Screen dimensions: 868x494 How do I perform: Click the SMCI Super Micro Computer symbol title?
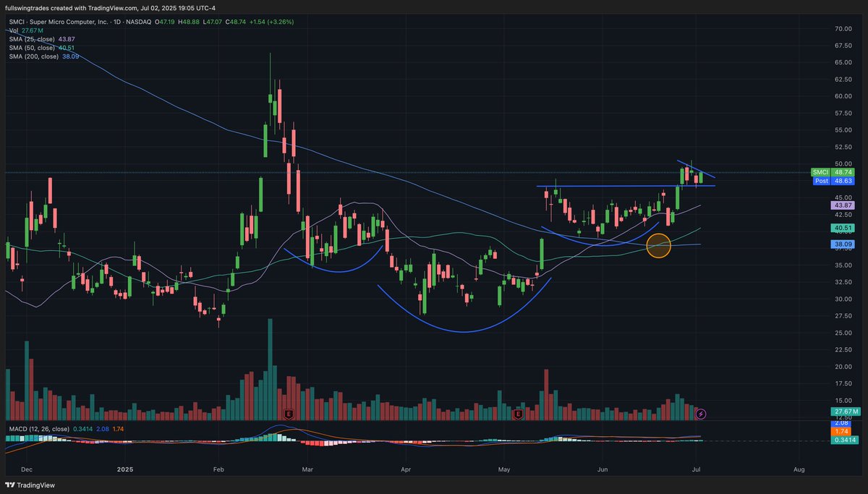click(x=60, y=22)
